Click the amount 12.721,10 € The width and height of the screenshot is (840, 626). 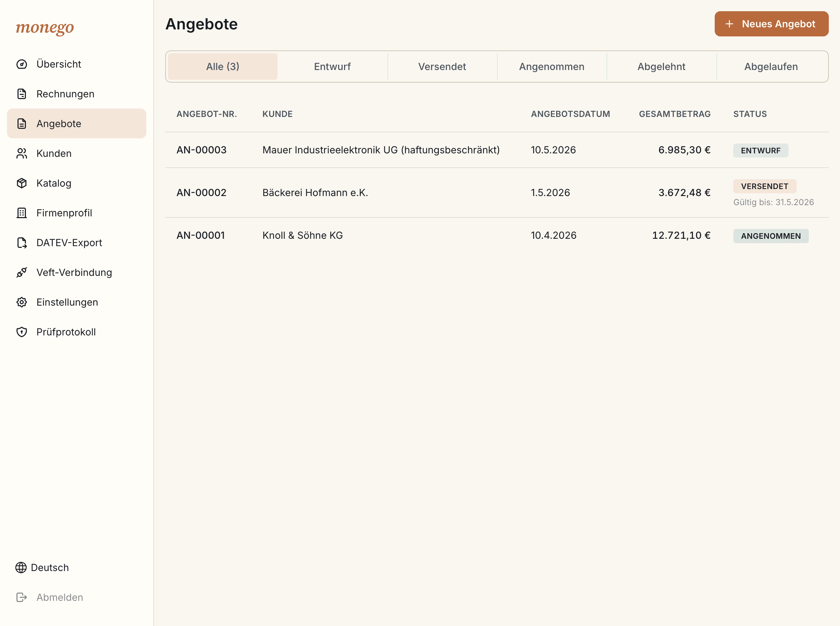click(x=681, y=236)
